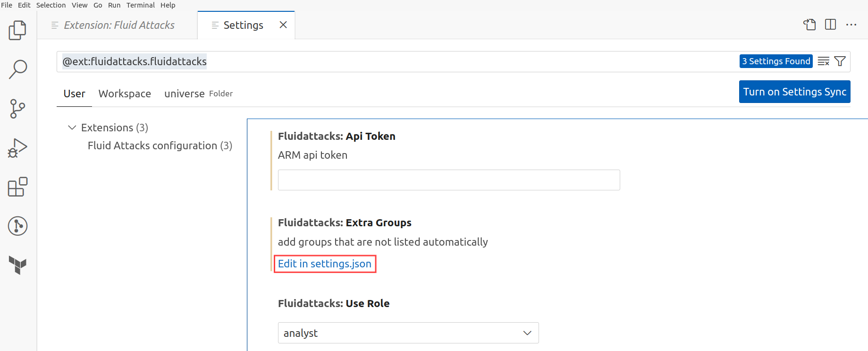The height and width of the screenshot is (351, 868).
Task: Focus the Api Token text field
Action: 449,180
